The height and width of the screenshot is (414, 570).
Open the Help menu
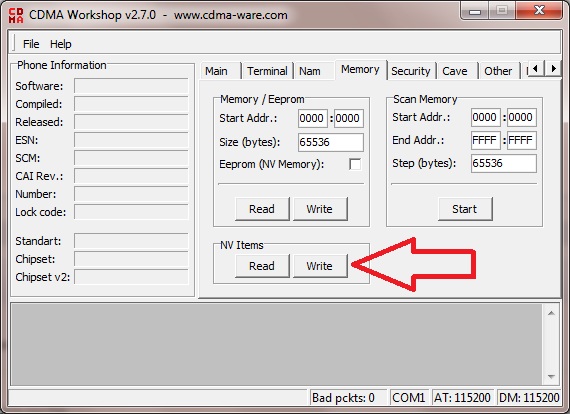point(60,44)
